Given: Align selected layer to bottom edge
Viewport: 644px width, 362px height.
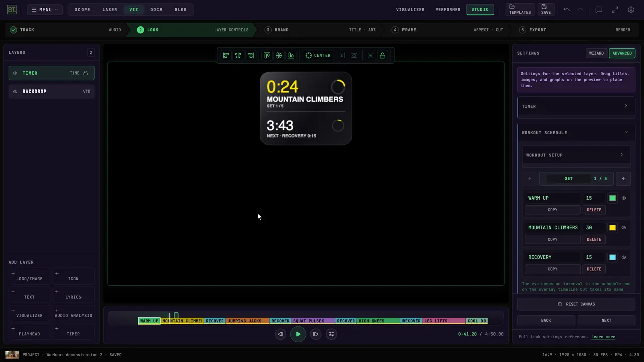Looking at the screenshot, I should click(x=291, y=55).
